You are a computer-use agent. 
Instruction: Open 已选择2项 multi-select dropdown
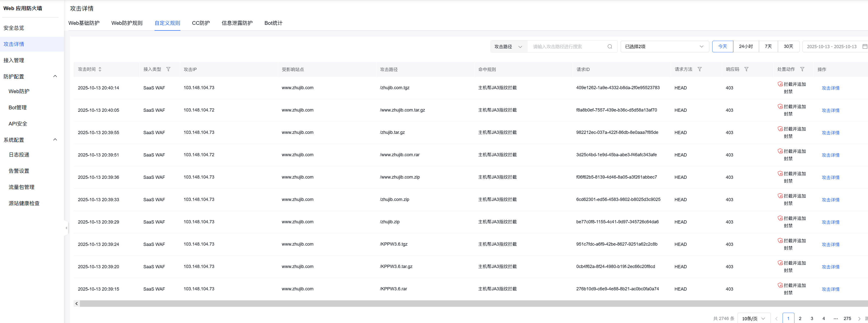point(664,46)
